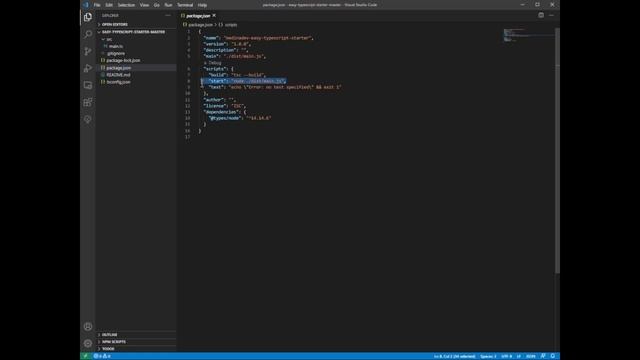Click the remote indicator in status bar

pos(85,356)
